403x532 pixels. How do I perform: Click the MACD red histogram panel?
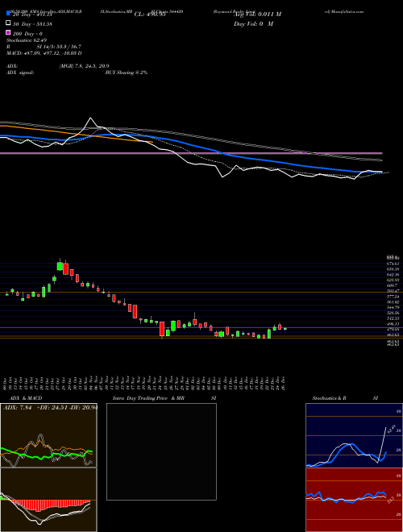click(48, 500)
